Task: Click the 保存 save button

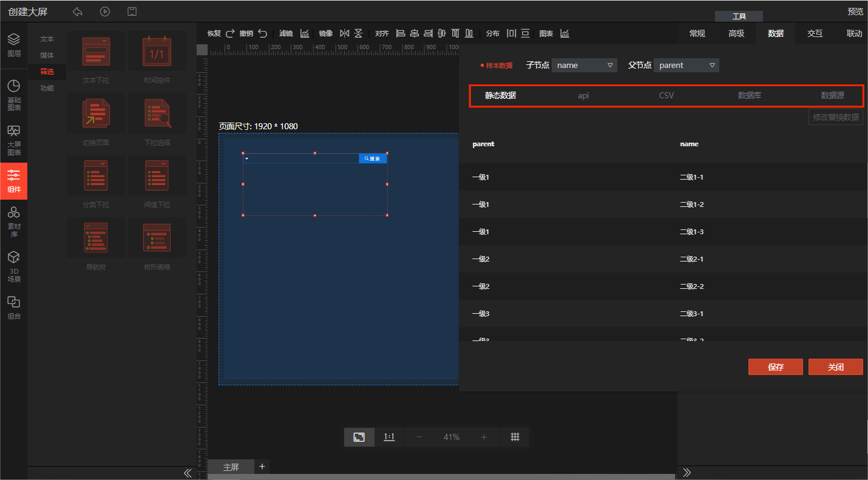Action: (x=776, y=367)
